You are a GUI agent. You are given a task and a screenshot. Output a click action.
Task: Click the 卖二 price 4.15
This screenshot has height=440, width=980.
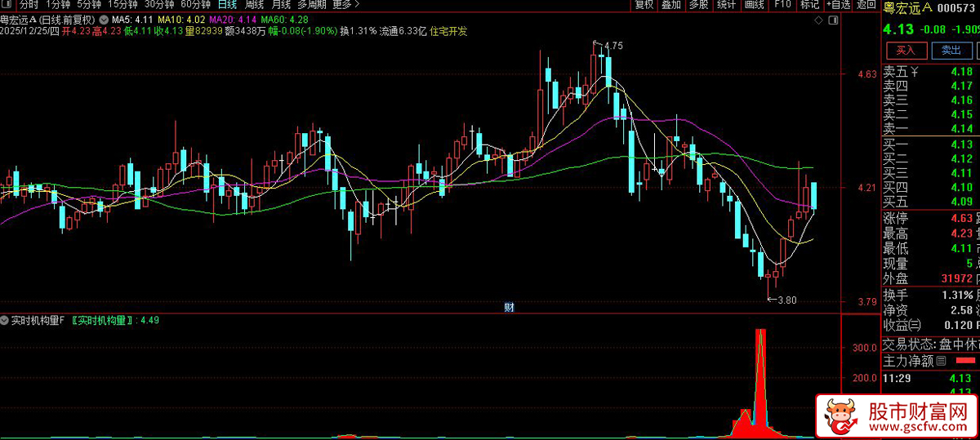point(960,114)
